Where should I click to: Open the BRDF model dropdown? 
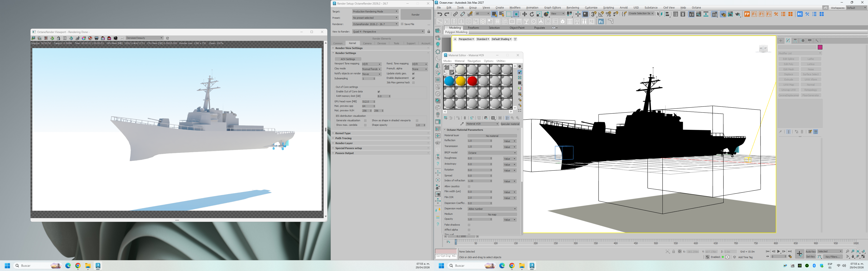tap(492, 153)
